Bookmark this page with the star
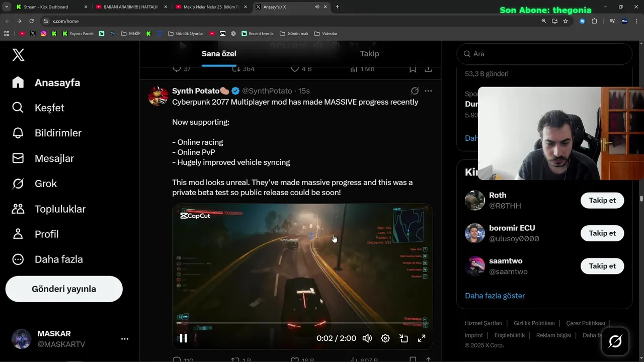Image resolution: width=644 pixels, height=362 pixels. [x=566, y=21]
